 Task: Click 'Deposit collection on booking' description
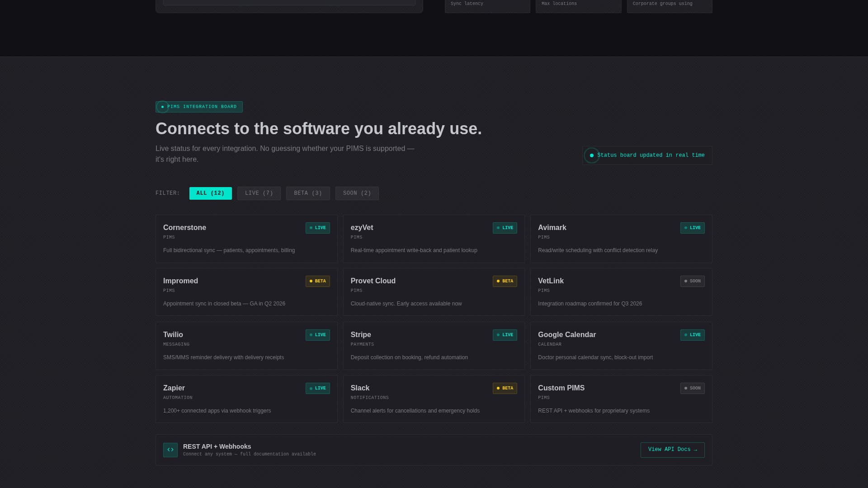[x=409, y=357]
